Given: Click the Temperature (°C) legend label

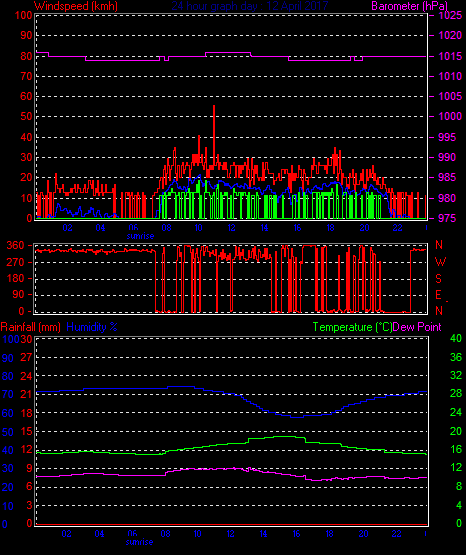Looking at the screenshot, I should tap(352, 327).
